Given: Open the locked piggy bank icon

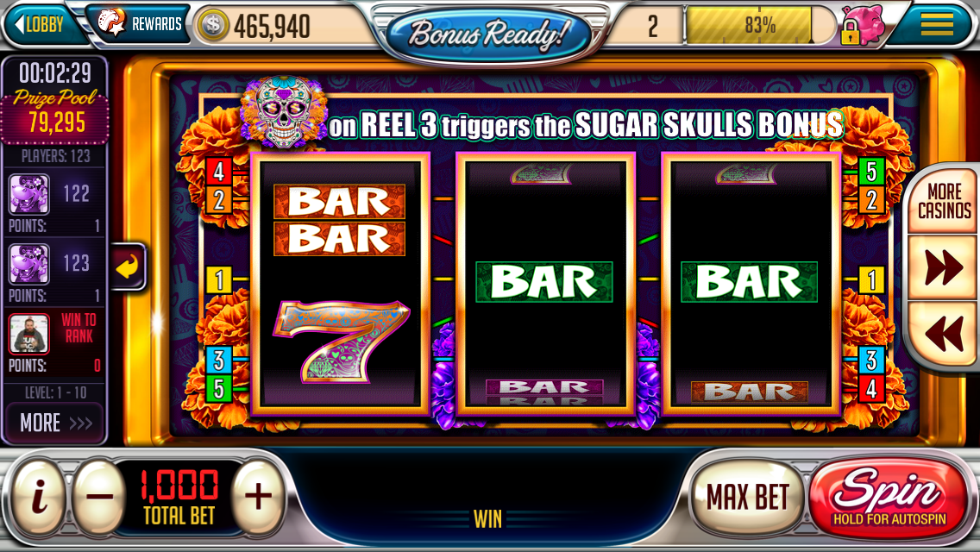Looking at the screenshot, I should click(862, 27).
